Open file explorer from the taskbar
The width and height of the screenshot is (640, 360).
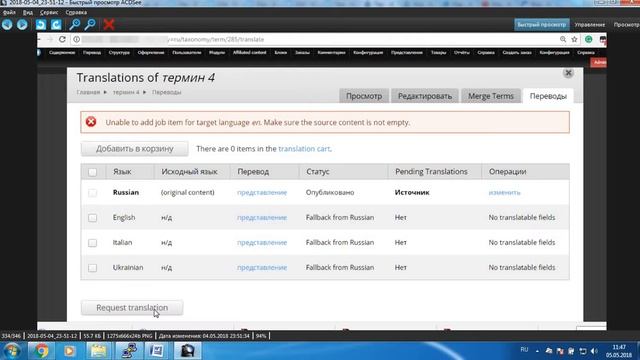coord(98,351)
